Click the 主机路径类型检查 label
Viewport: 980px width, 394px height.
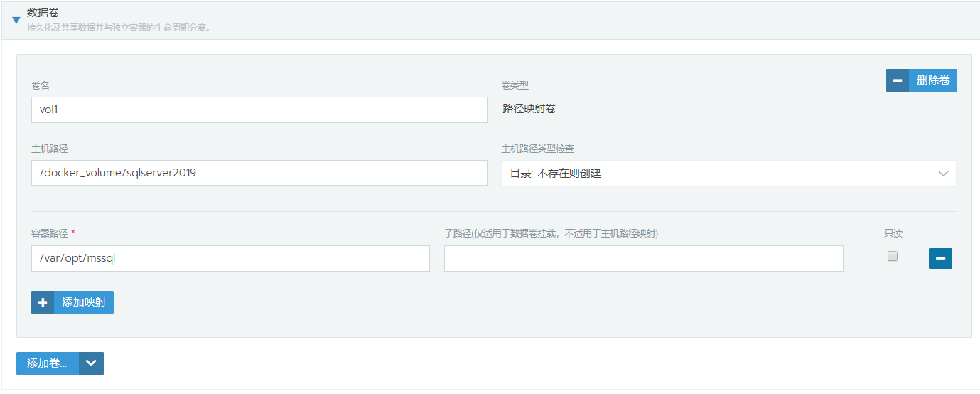click(x=538, y=149)
